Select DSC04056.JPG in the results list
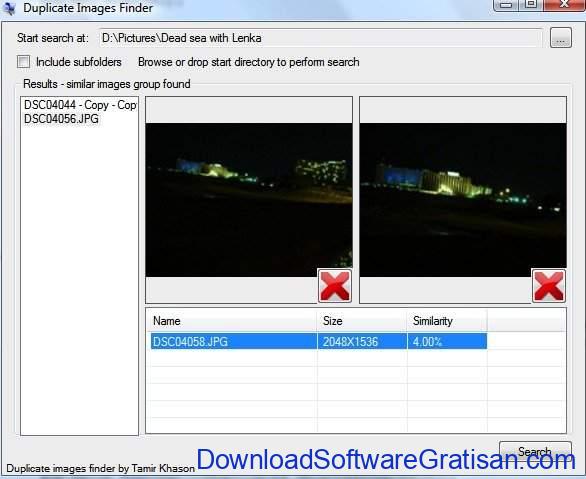The width and height of the screenshot is (586, 479). point(61,119)
